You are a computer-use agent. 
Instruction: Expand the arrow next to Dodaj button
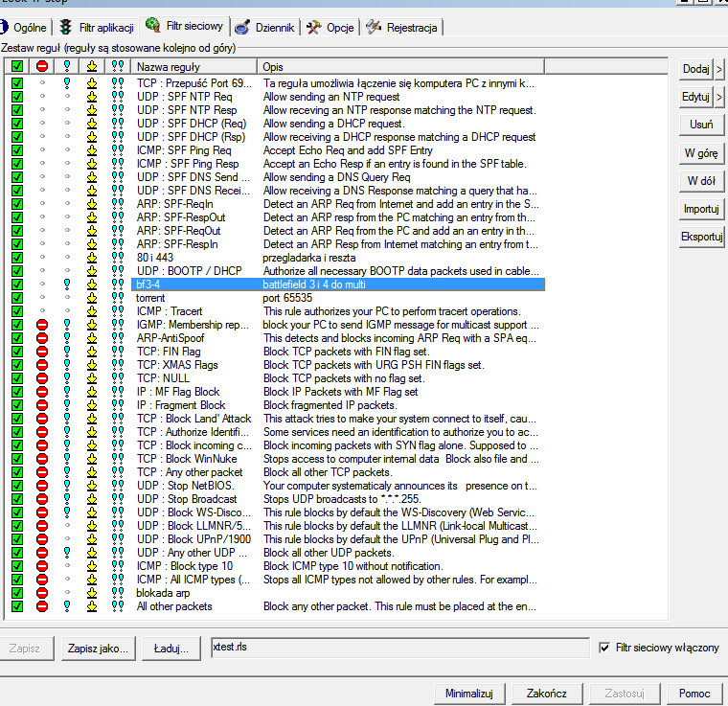point(719,69)
